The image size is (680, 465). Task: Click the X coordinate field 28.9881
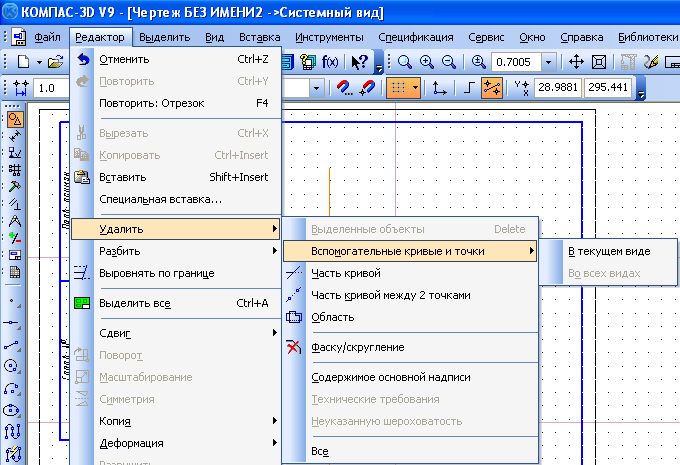coord(558,88)
